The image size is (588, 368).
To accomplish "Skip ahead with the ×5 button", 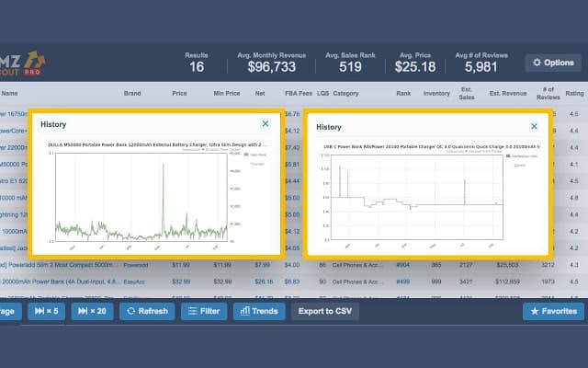I will click(x=46, y=311).
